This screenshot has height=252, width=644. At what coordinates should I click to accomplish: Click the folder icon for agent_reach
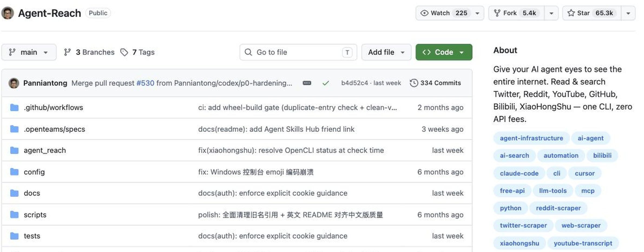(14, 150)
